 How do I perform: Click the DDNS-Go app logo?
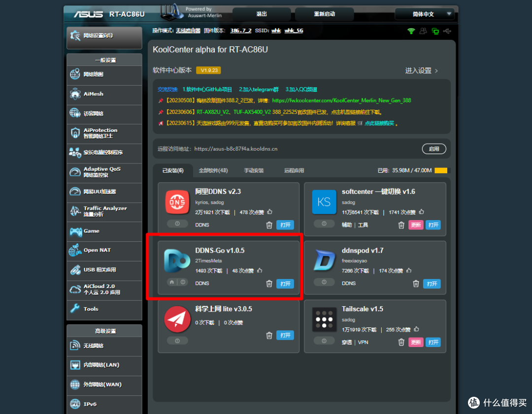click(177, 261)
